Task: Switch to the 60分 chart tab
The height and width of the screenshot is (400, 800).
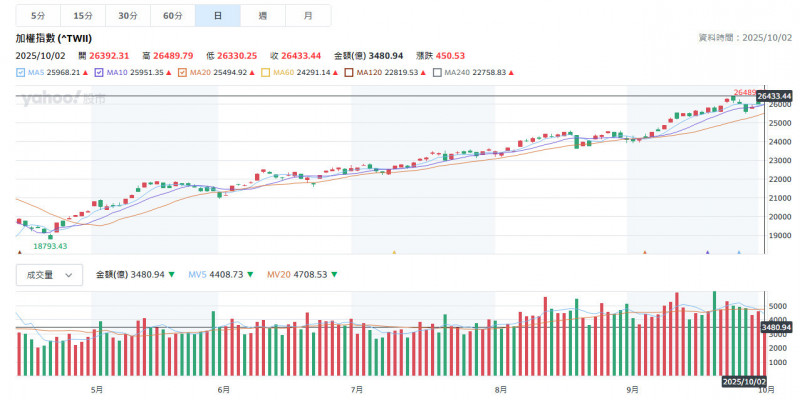Action: pyautogui.click(x=172, y=16)
